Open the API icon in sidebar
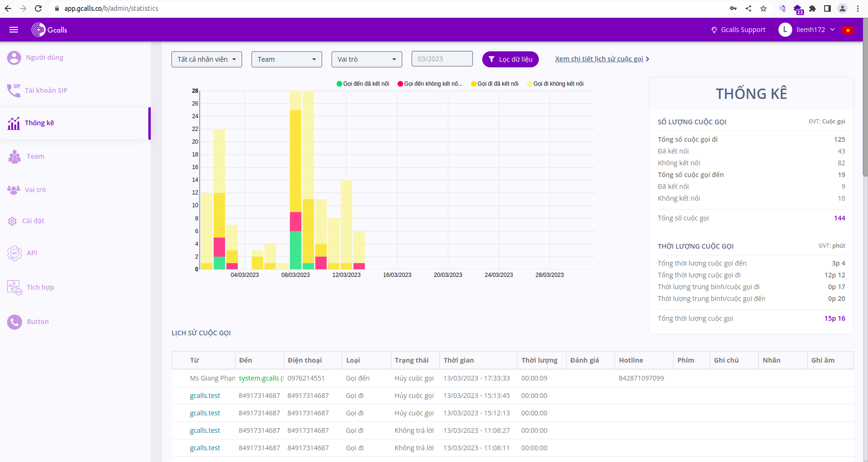Screen dimensions: 868x462 tap(14, 253)
